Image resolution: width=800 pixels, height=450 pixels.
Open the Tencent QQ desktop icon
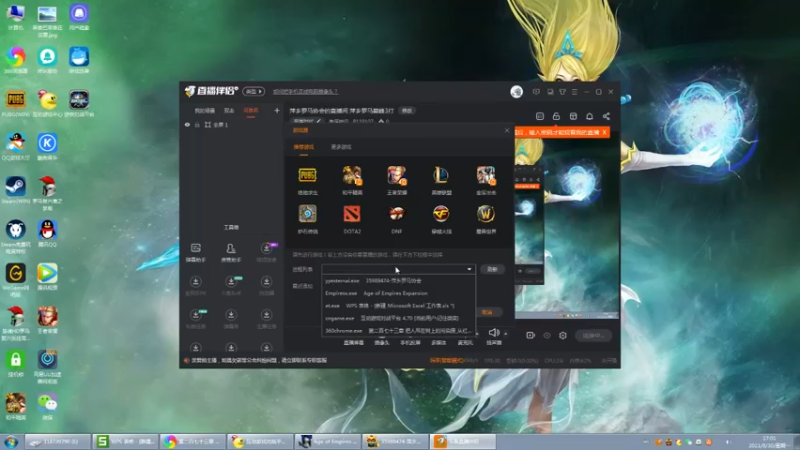47,234
